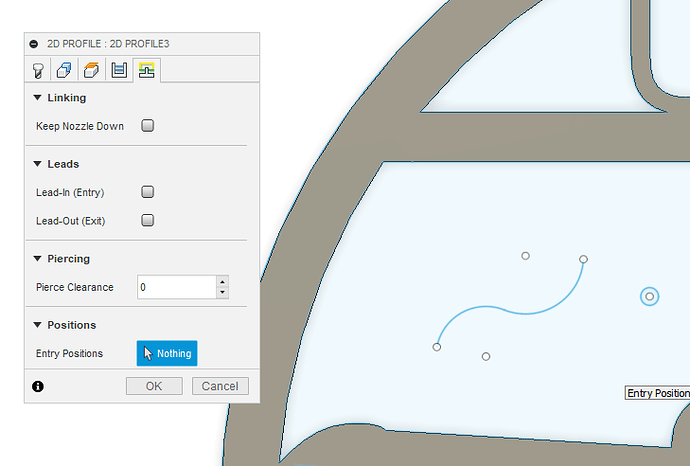Collapse the Linking section

coord(37,98)
